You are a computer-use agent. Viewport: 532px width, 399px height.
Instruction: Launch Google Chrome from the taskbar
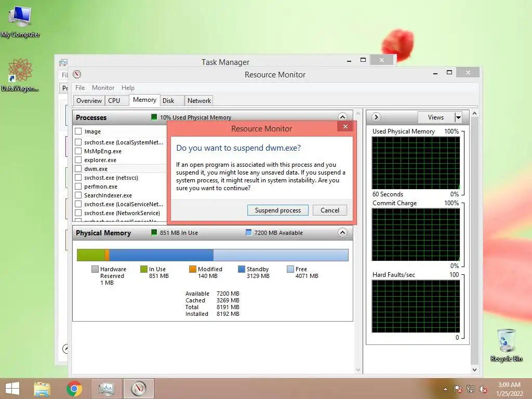coord(74,389)
